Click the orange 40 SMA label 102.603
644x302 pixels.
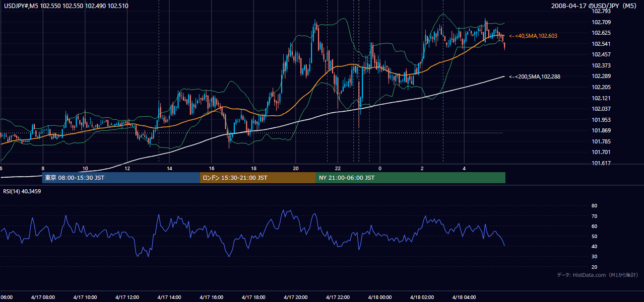[533, 36]
